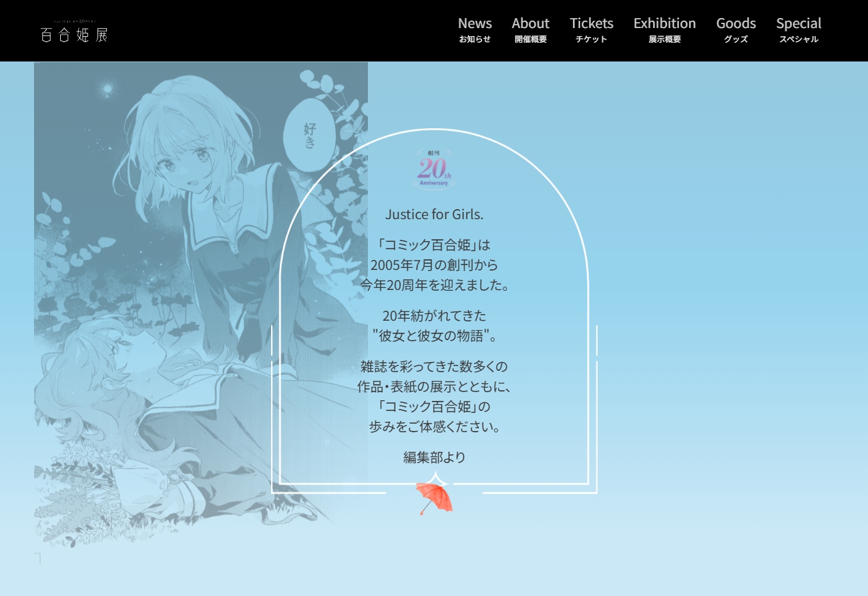Click the 歩みをご体感ください text line
868x596 pixels.
pos(434,426)
